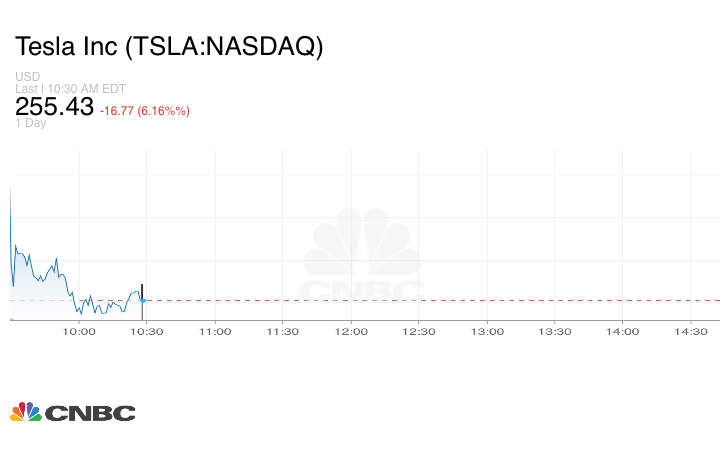Image resolution: width=720 pixels, height=450 pixels.
Task: Click the 11:30 time axis label
Action: coord(283,331)
